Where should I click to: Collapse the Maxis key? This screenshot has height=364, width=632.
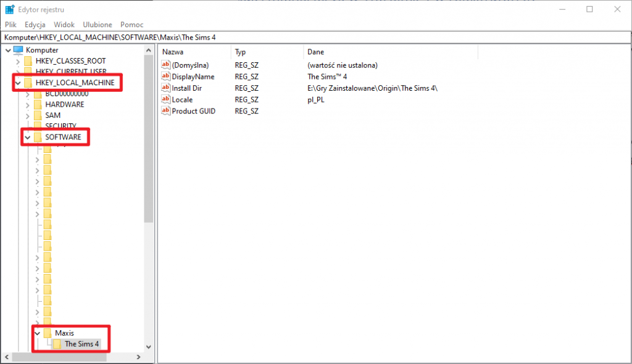point(37,333)
